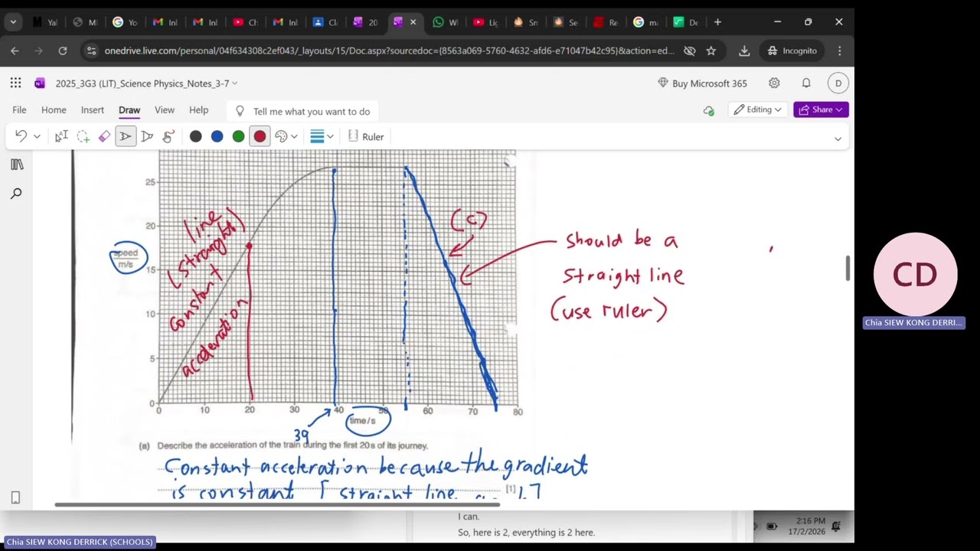Open OneNote settings gear
The height and width of the screenshot is (551, 980).
pos(774,83)
